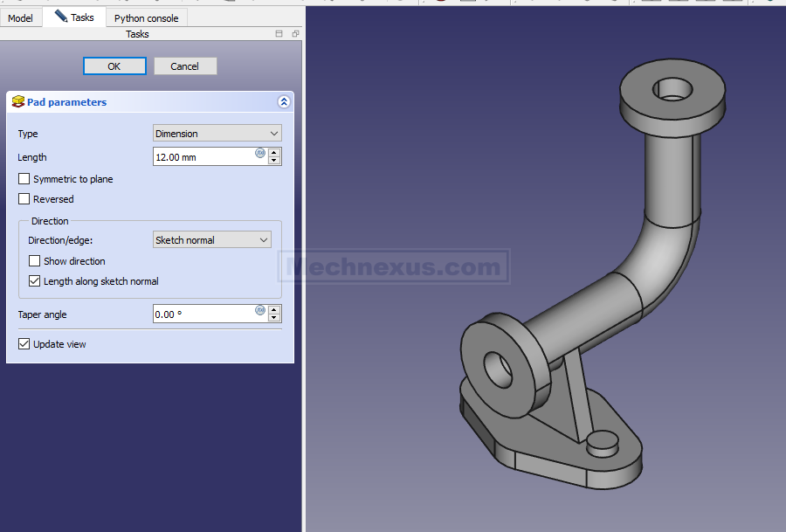Collapse the Pad parameters section
Viewport: 786px width, 532px height.
[284, 102]
